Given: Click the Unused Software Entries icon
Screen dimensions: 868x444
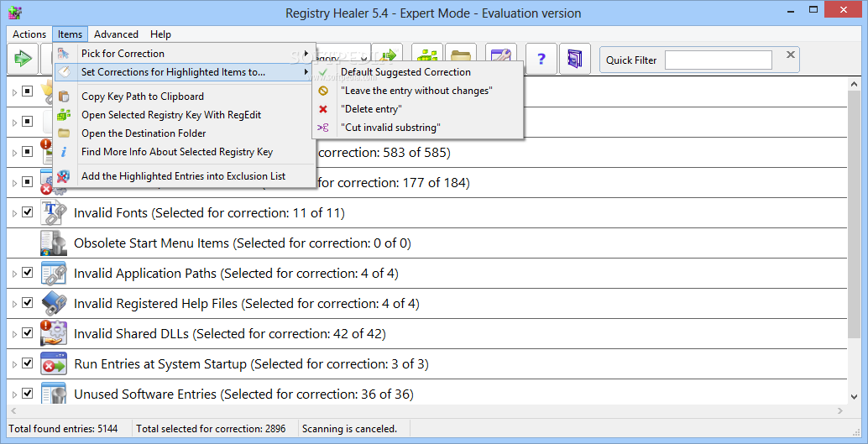Looking at the screenshot, I should pyautogui.click(x=54, y=393).
